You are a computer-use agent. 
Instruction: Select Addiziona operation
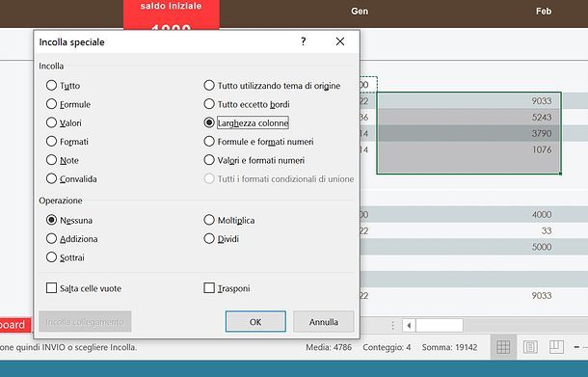click(x=51, y=238)
